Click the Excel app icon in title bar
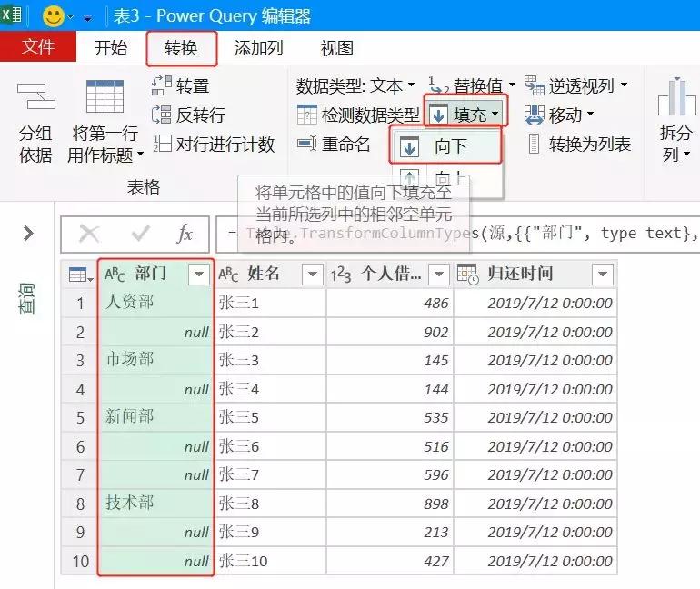The height and width of the screenshot is (589, 700). pyautogui.click(x=12, y=15)
